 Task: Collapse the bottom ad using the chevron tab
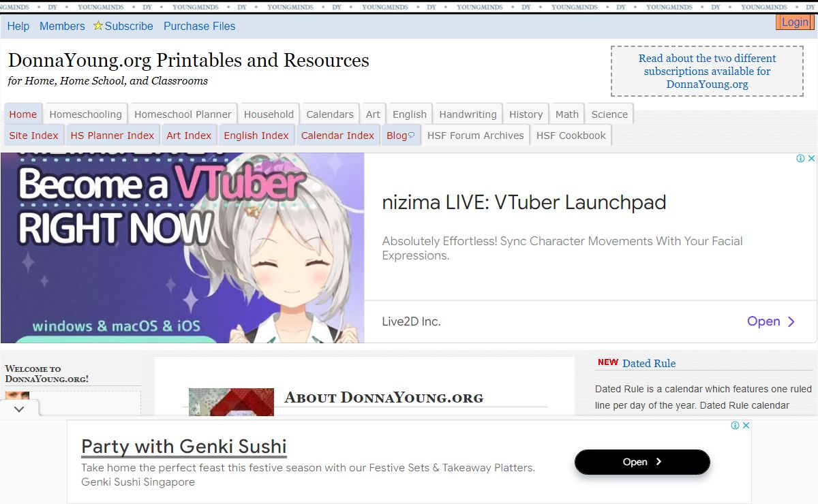pyautogui.click(x=19, y=409)
